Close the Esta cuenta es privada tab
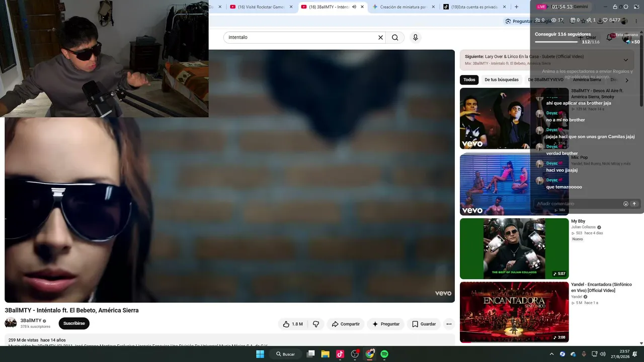Viewport: 644px width, 362px height. [x=504, y=7]
